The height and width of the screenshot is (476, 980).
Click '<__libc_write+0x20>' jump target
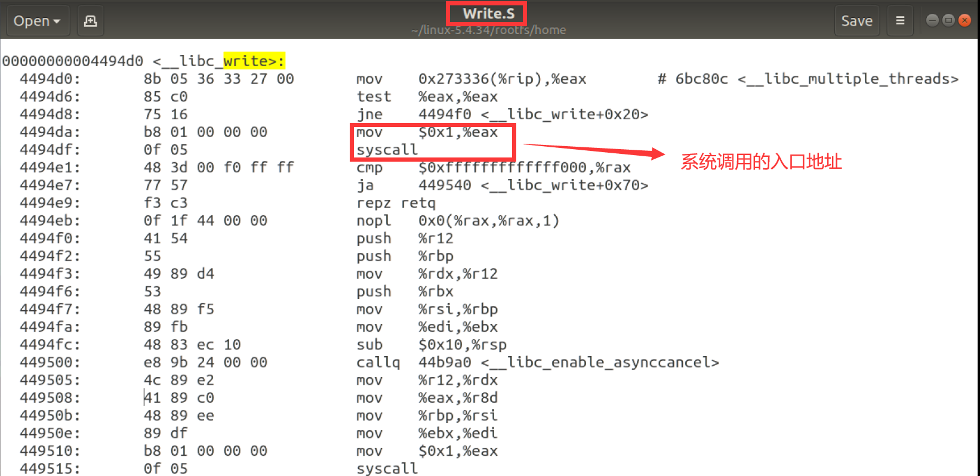(565, 115)
